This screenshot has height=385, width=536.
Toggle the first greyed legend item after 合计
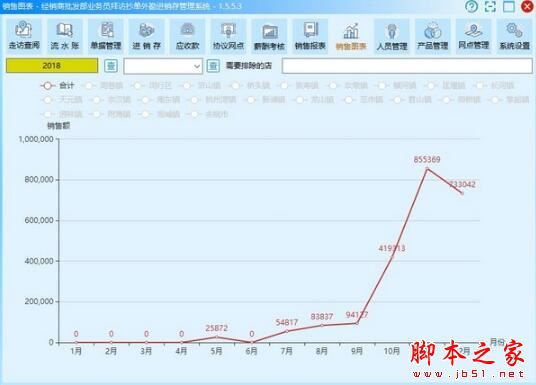[106, 85]
